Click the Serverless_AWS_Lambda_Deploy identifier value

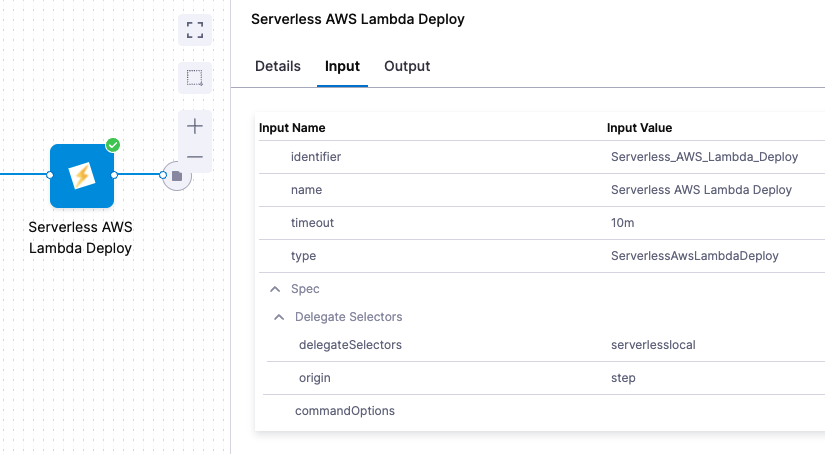[x=704, y=157]
